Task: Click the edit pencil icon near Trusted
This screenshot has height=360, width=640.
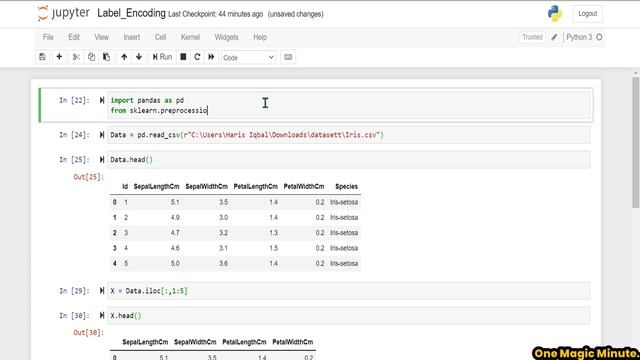Action: point(554,37)
